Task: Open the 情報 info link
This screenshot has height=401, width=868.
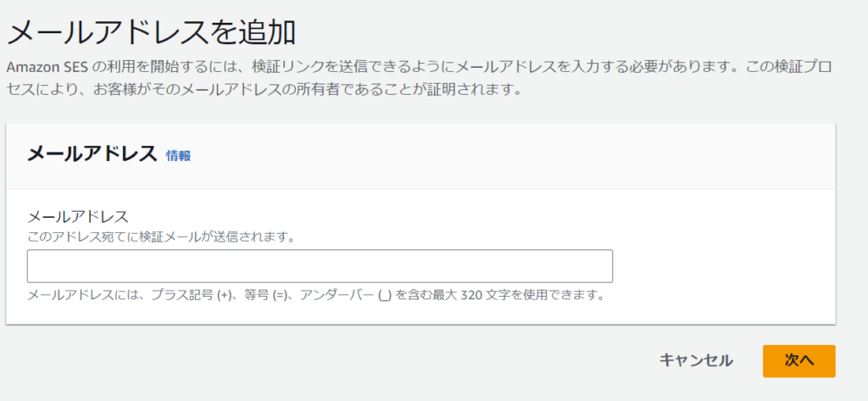Action: 178,156
